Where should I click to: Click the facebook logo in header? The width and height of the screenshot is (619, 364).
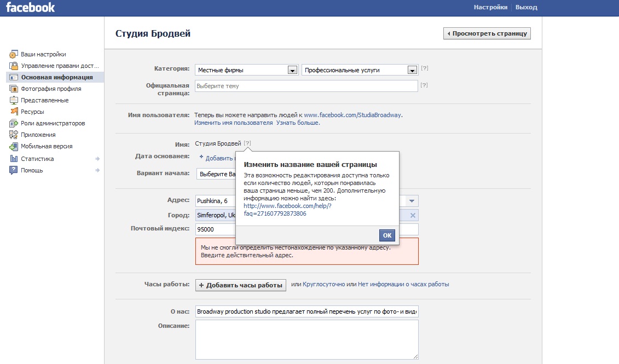(x=30, y=7)
